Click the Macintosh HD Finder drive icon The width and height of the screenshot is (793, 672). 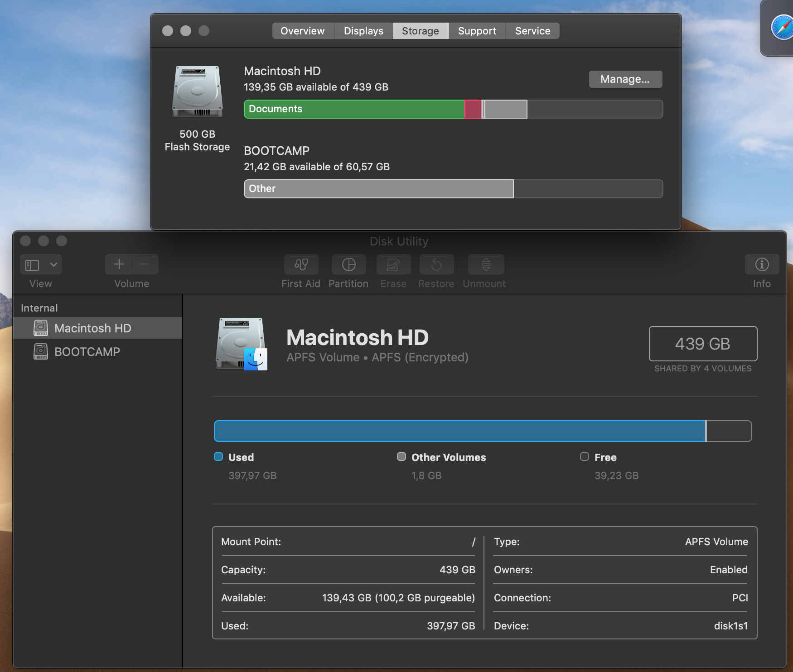[241, 344]
